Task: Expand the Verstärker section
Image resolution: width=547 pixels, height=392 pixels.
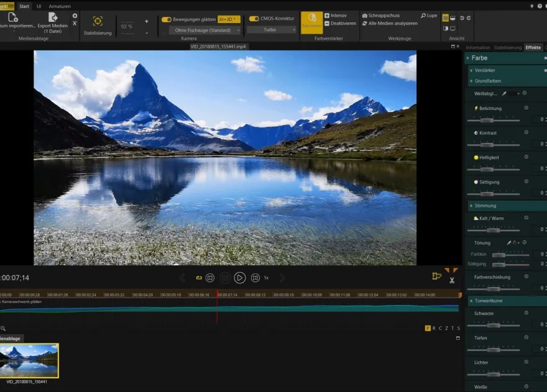Action: pyautogui.click(x=471, y=70)
